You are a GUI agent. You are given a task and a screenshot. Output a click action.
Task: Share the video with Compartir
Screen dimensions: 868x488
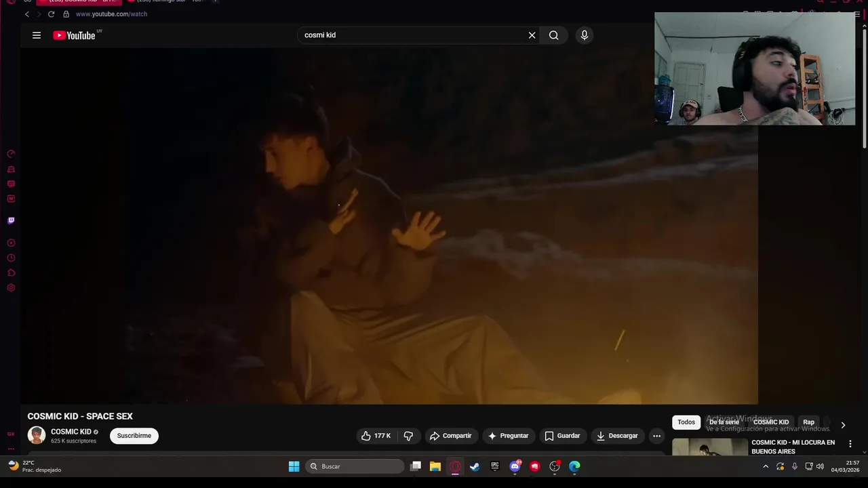click(450, 436)
